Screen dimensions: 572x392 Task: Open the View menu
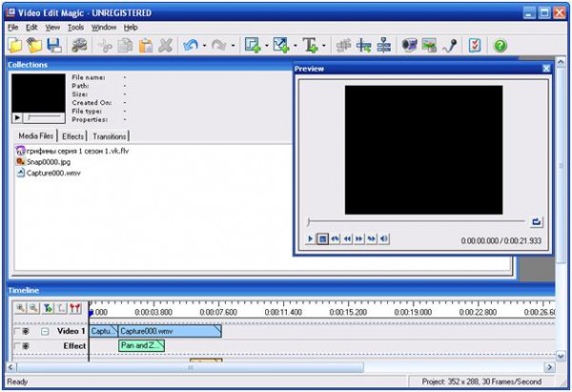coord(52,28)
